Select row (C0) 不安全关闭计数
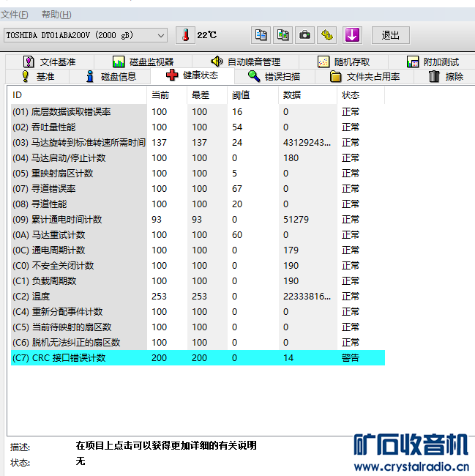The image size is (475, 476). point(198,266)
